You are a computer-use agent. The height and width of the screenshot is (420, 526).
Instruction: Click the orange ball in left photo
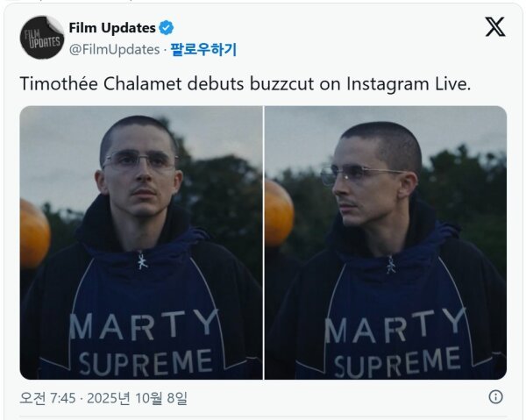click(34, 233)
